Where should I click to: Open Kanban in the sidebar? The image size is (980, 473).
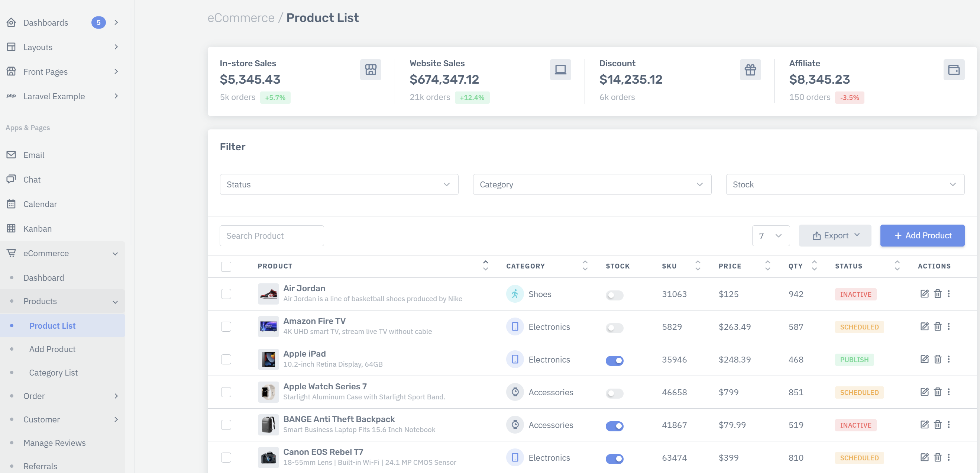coord(62,228)
